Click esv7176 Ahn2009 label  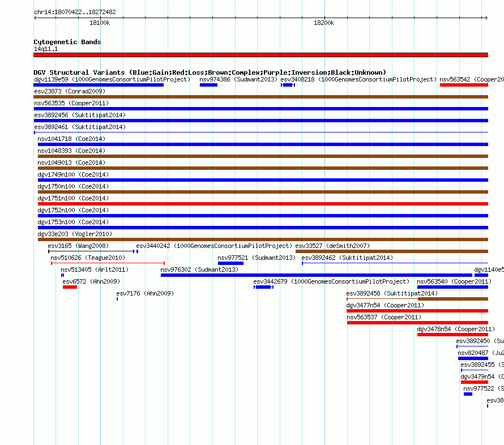click(x=145, y=293)
